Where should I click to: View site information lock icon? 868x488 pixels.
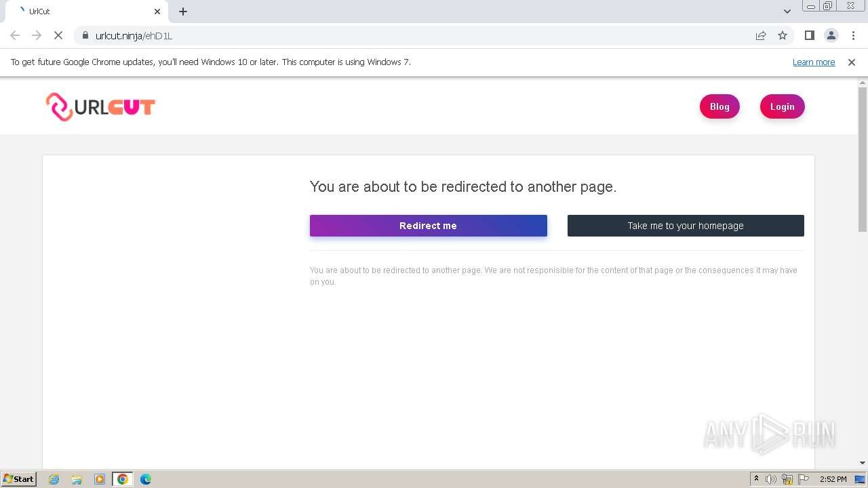pos(85,35)
